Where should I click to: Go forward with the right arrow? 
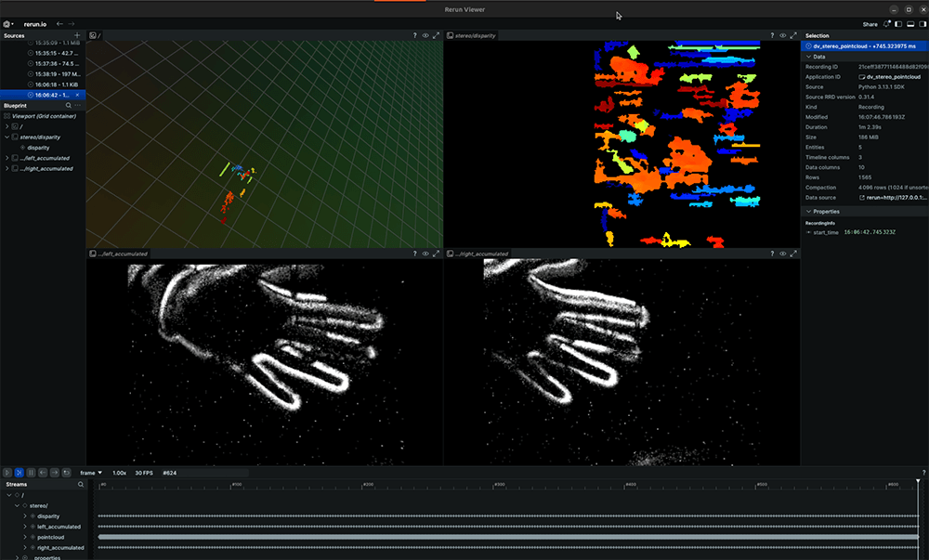tap(72, 24)
